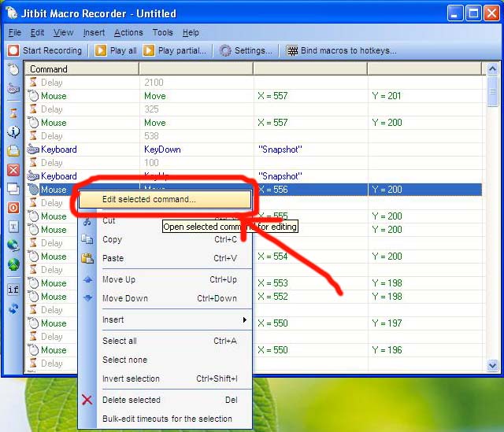This screenshot has width=504, height=432.
Task: Open the View menu
Action: 63,32
